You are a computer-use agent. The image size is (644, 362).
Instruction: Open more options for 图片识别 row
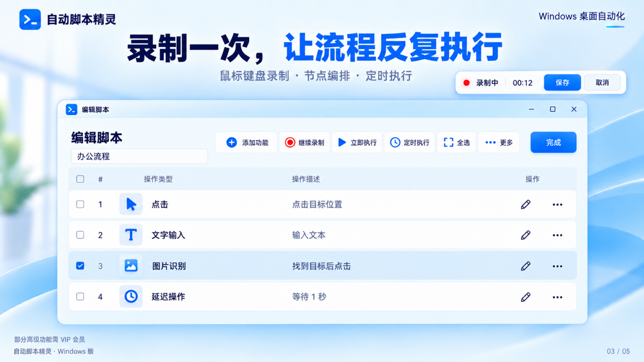pos(557,266)
